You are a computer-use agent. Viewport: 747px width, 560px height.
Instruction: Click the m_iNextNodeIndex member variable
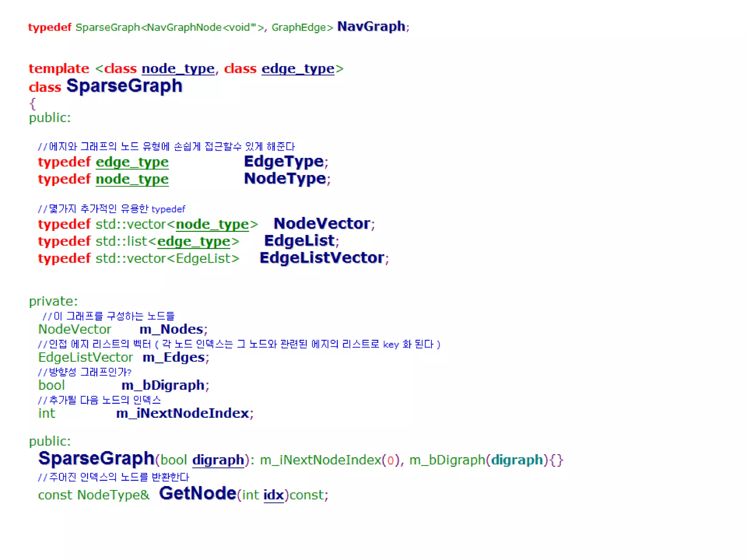182,413
